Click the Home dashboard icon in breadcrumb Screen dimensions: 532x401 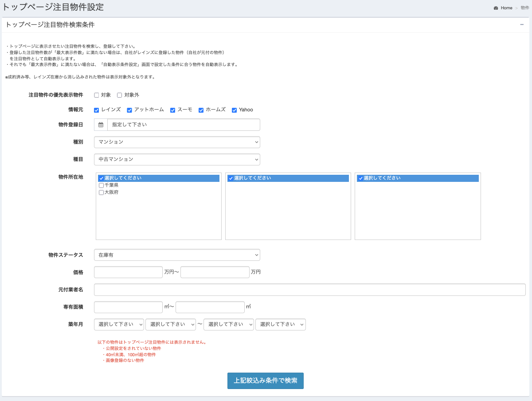pos(496,8)
